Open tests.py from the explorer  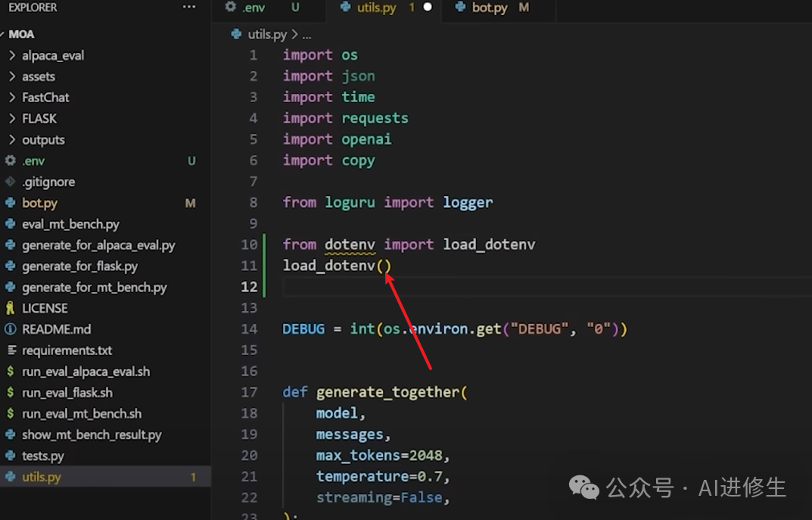click(43, 456)
